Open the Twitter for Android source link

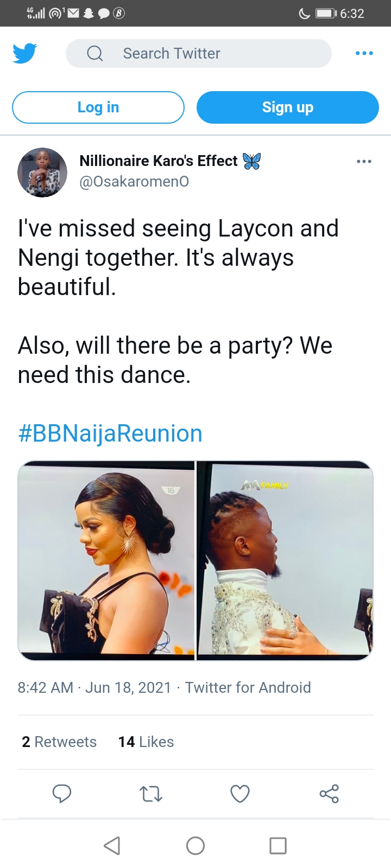[248, 687]
